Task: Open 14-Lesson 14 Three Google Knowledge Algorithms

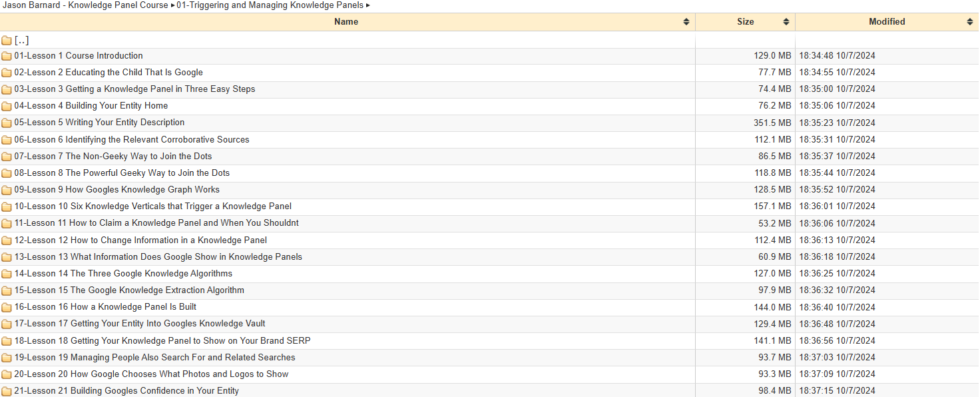Action: [123, 274]
